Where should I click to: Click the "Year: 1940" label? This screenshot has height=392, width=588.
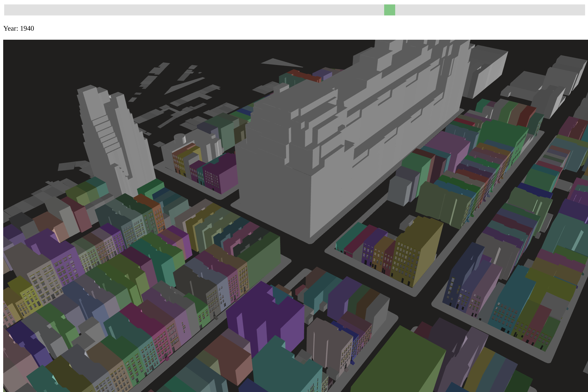click(19, 28)
